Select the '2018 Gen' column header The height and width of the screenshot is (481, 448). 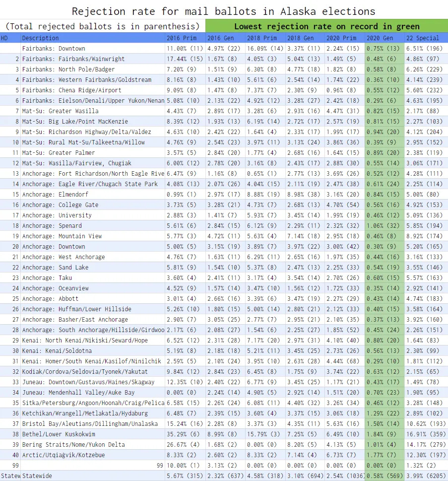305,38
